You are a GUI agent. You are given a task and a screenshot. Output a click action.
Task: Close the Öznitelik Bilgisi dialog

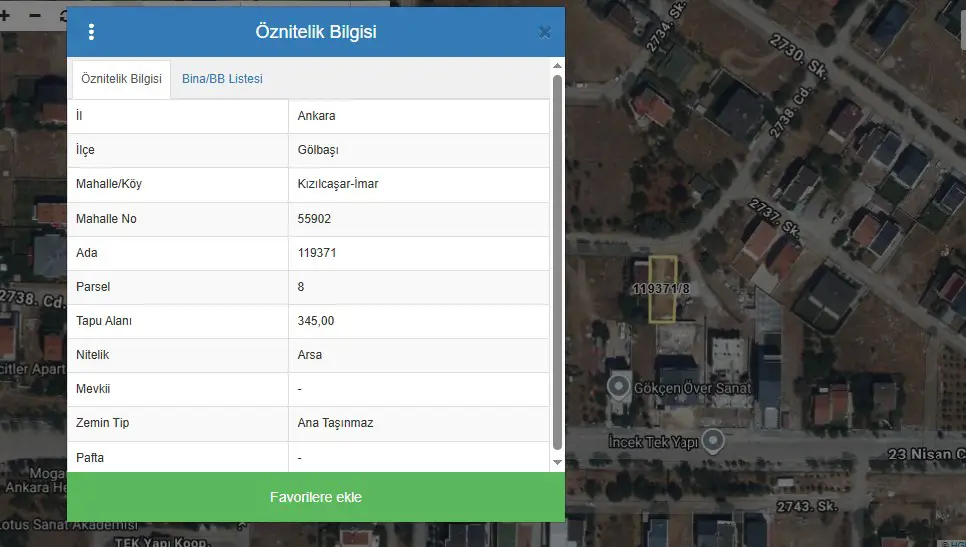point(545,32)
